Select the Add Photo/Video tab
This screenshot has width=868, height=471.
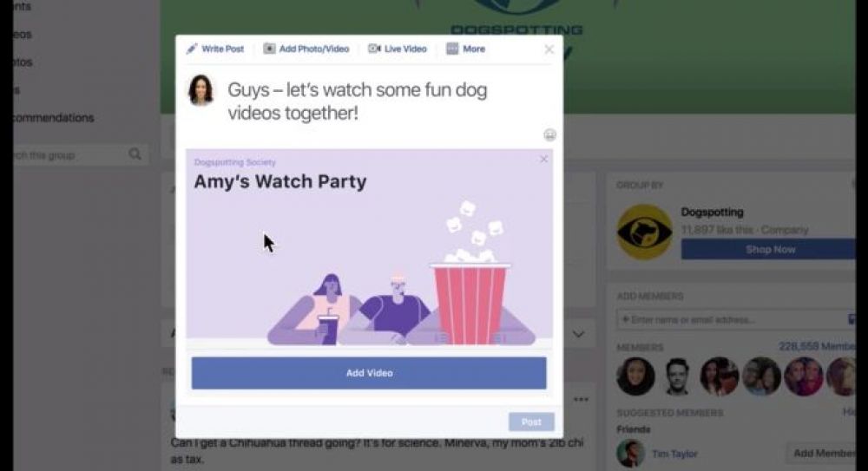click(x=306, y=49)
